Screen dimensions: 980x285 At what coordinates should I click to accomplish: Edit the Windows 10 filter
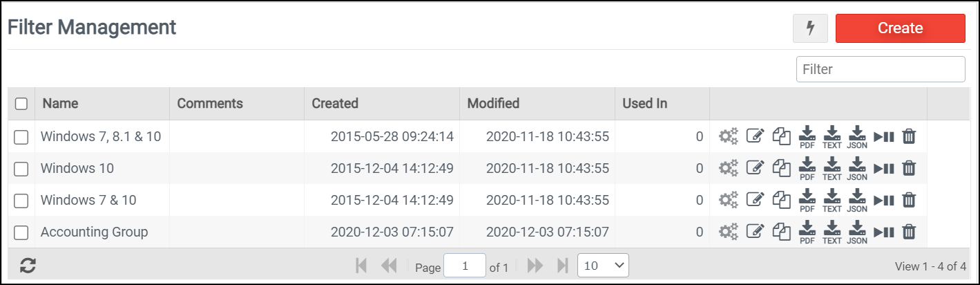756,168
